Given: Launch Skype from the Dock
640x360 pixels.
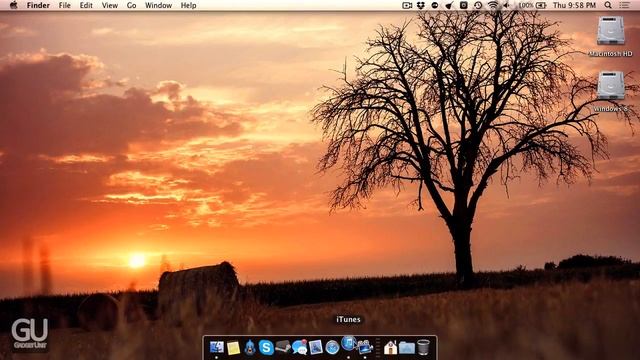Looking at the screenshot, I should click(266, 347).
